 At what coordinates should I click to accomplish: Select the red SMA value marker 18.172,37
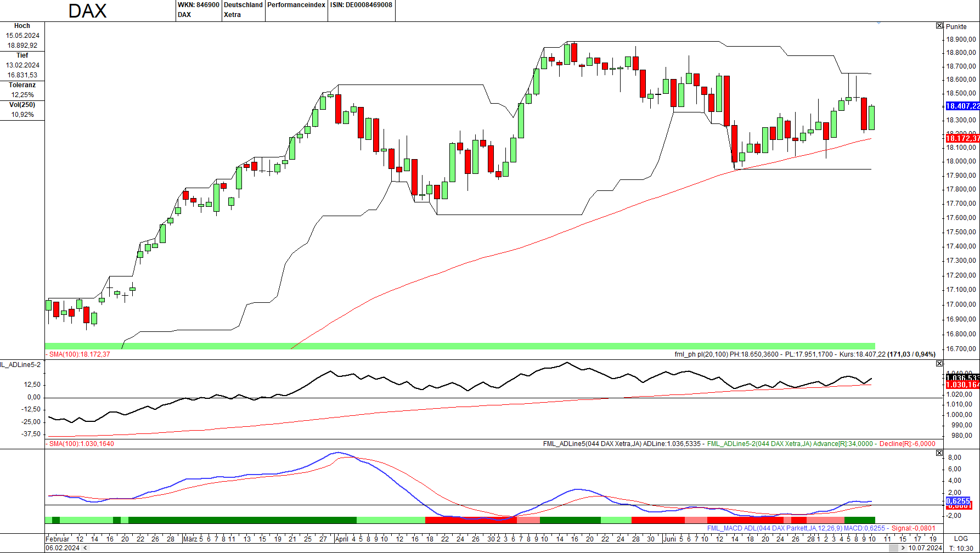[x=962, y=138]
